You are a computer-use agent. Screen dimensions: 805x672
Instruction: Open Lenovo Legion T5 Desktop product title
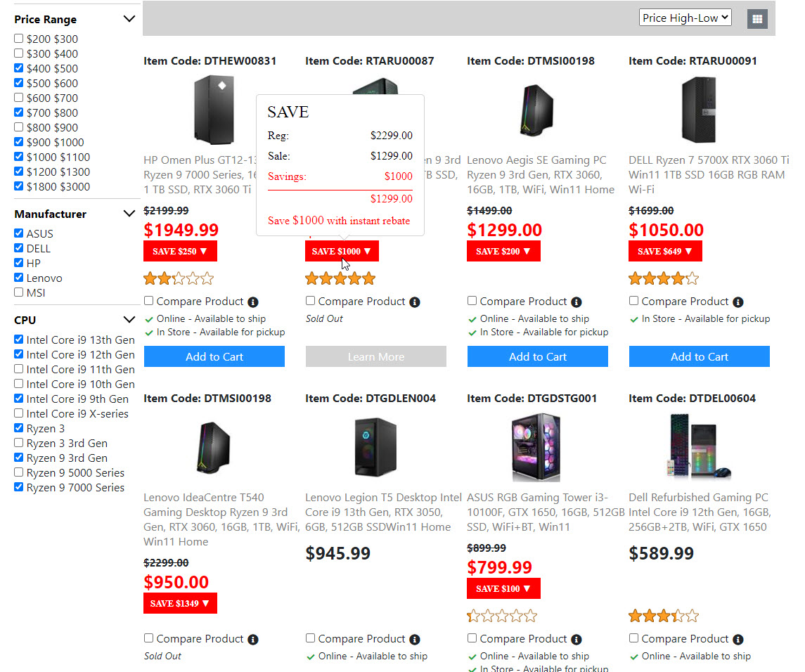(x=383, y=512)
